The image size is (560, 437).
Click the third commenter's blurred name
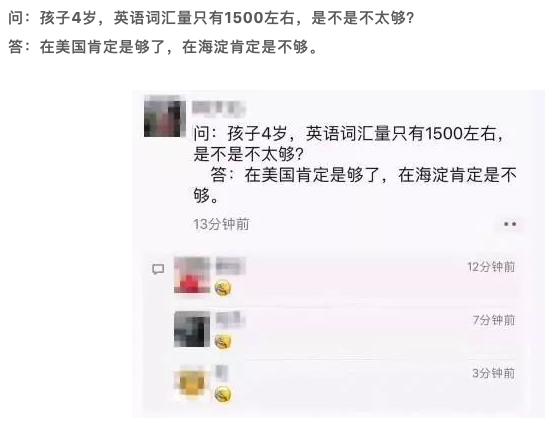[x=222, y=372]
